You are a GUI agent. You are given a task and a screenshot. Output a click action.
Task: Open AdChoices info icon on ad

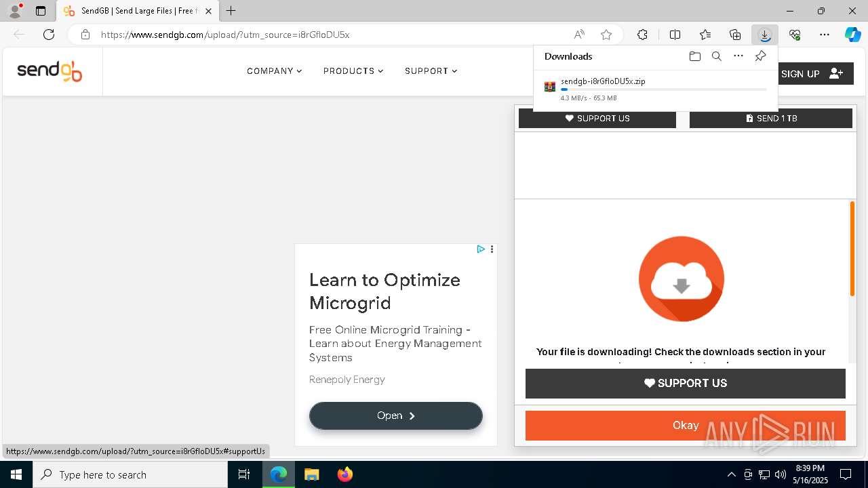click(x=480, y=249)
